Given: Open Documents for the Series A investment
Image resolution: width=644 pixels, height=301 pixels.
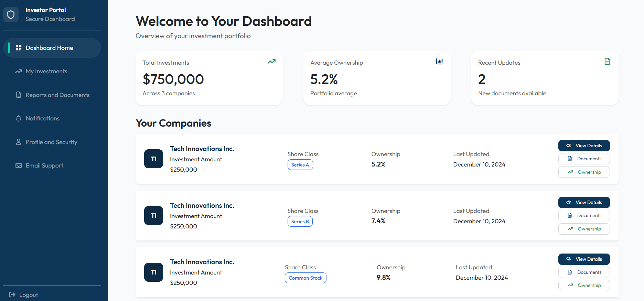Looking at the screenshot, I should 584,159.
